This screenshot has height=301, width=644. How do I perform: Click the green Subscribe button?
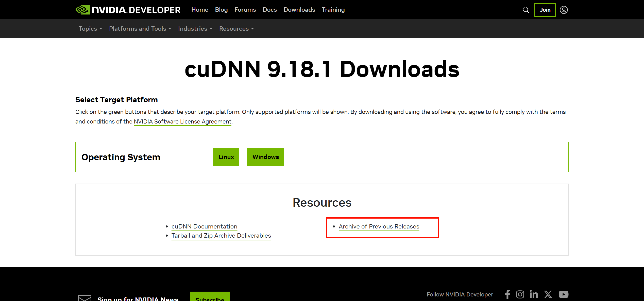(210, 297)
